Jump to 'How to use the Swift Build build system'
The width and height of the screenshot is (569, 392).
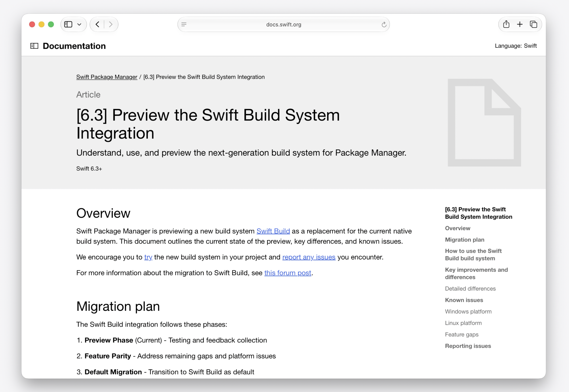coord(473,255)
